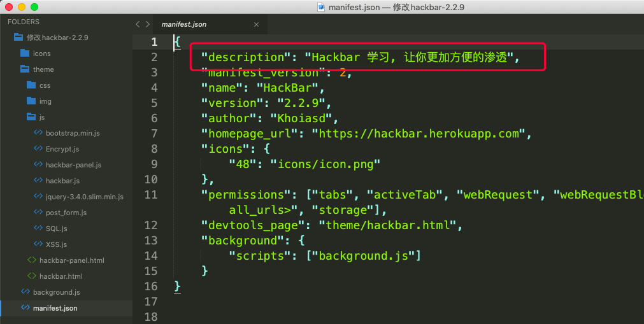The height and width of the screenshot is (324, 644).
Task: Click the img folder icon
Action: (31, 101)
